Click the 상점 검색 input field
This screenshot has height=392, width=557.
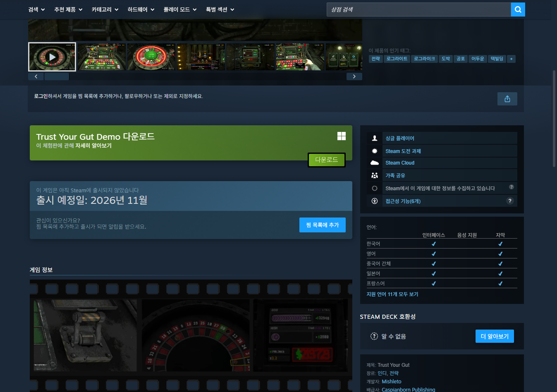[x=419, y=10]
